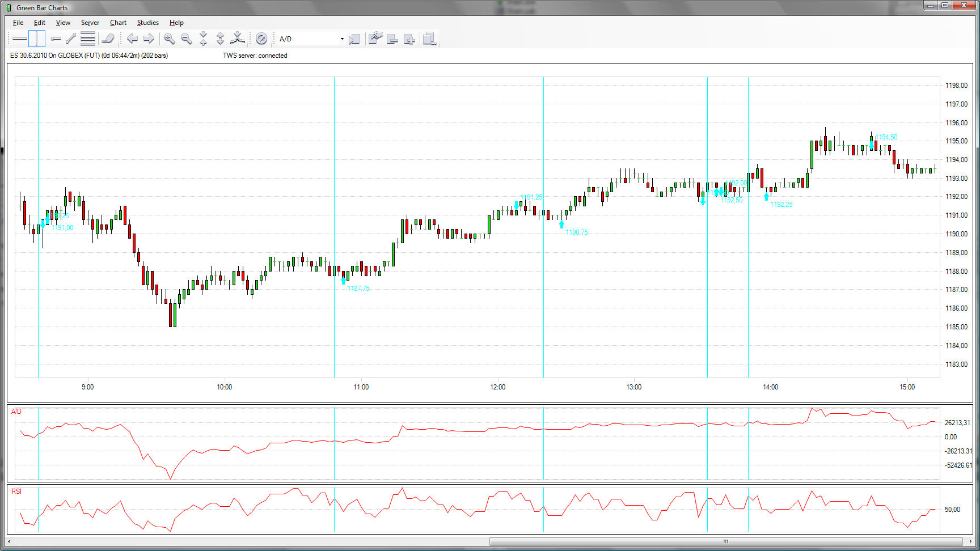Click the circular cancel icon in toolbar
Image resolution: width=980 pixels, height=551 pixels.
pos(261,39)
